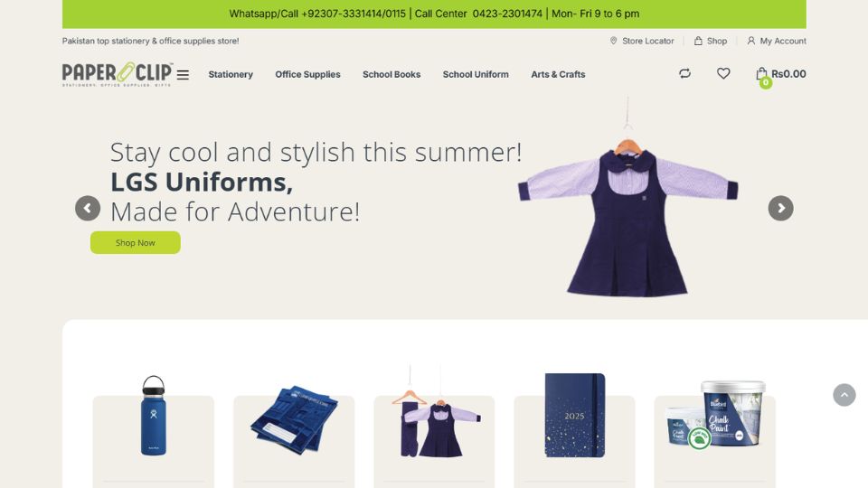868x488 pixels.
Task: Select the blue water bottle thumbnail
Action: click(154, 416)
